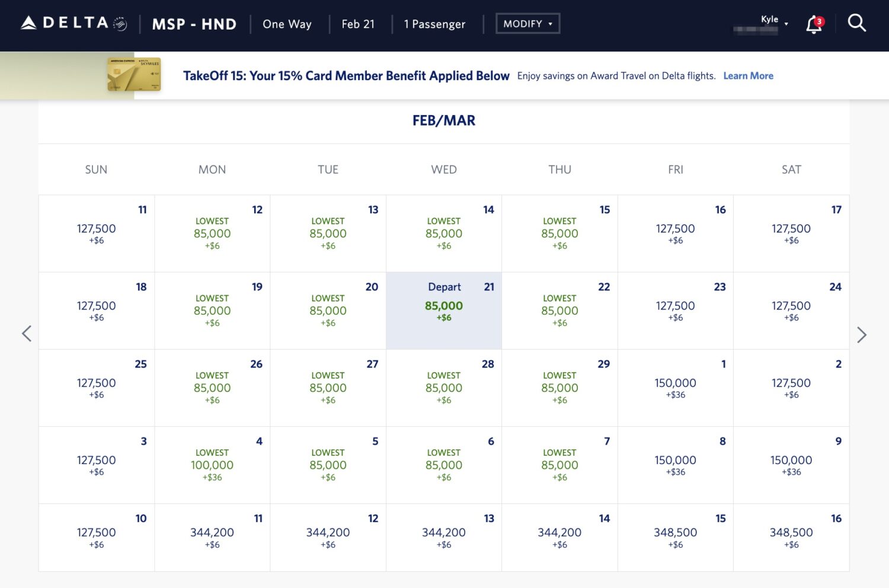889x588 pixels.
Task: Navigate to next month with right chevron
Action: coord(862,334)
